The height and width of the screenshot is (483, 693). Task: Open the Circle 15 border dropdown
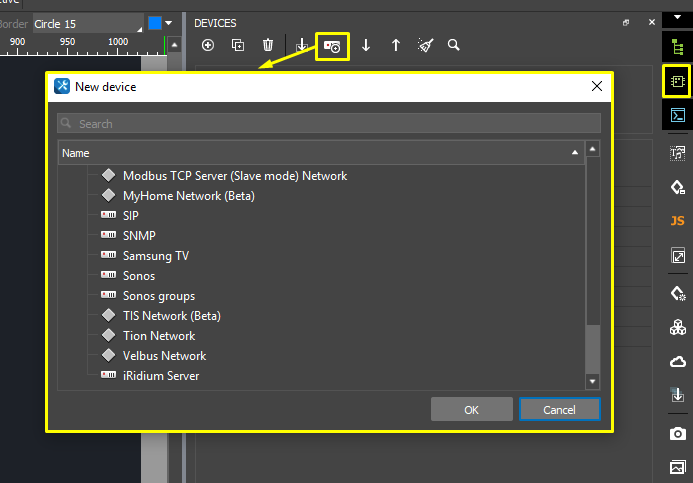[88, 23]
